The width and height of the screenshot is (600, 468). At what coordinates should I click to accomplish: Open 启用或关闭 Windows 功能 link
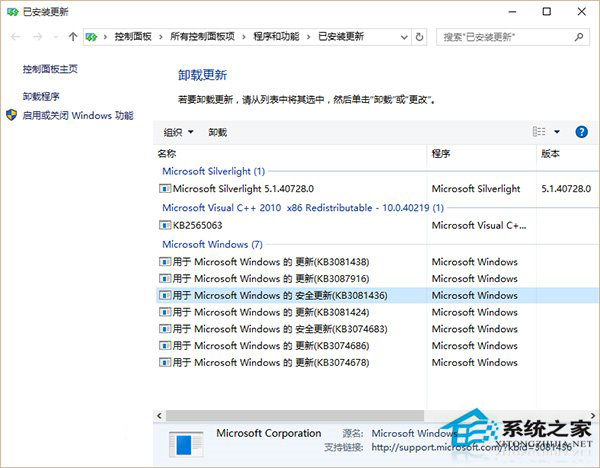point(78,115)
